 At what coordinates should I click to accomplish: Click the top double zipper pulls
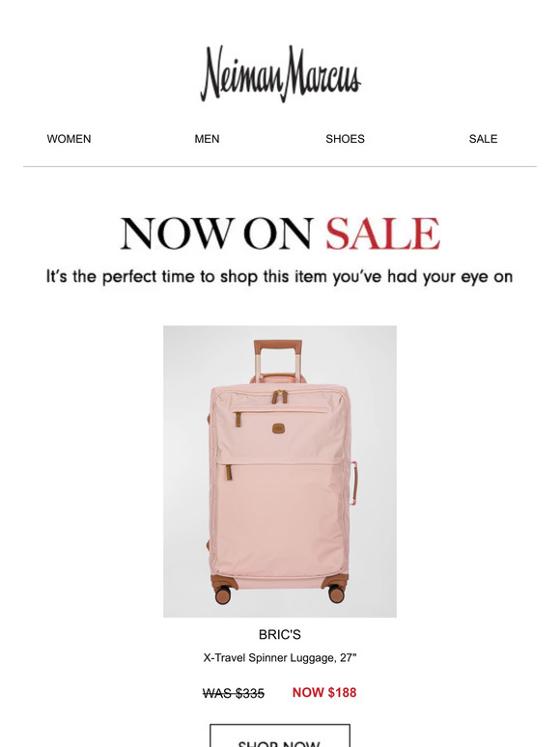point(280,397)
